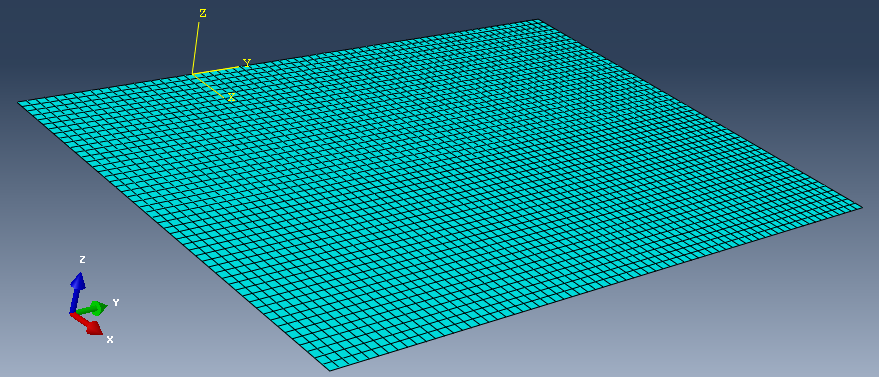Pick the nearest bottom corner of meshed plate

tap(330, 370)
